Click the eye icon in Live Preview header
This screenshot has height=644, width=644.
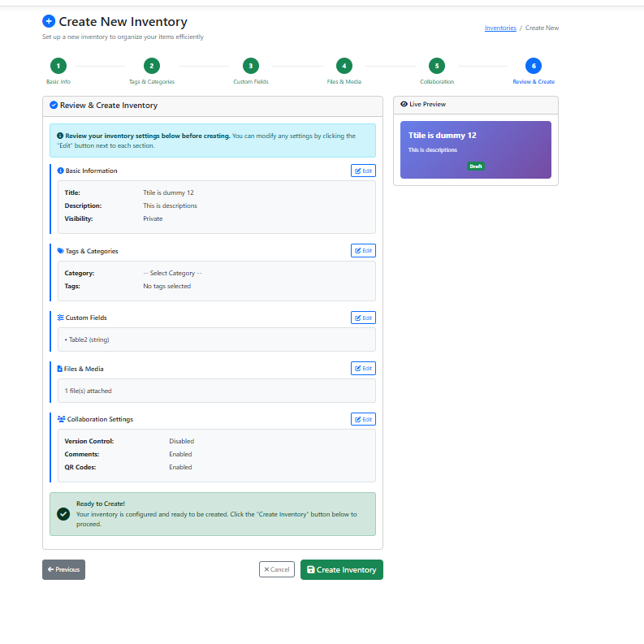(x=404, y=104)
